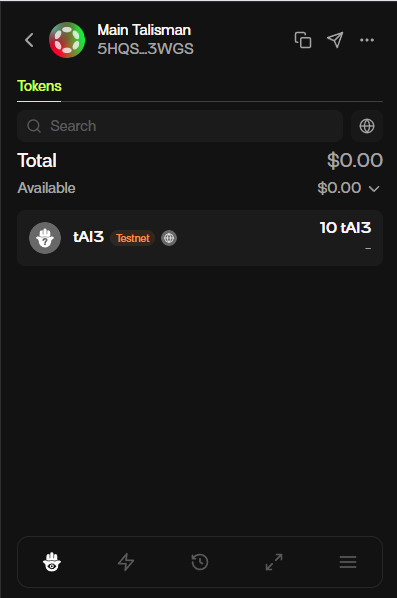Click the Main Talisman account name
The width and height of the screenshot is (397, 598).
pyautogui.click(x=144, y=30)
